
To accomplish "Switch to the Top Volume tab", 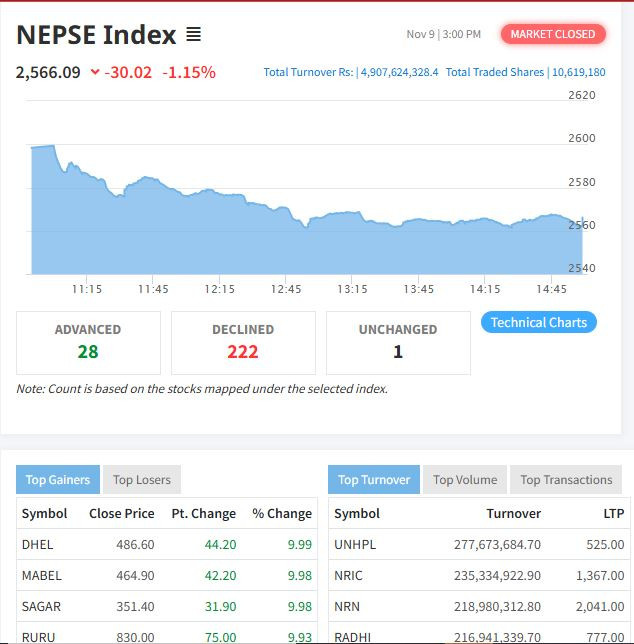I will tap(464, 480).
